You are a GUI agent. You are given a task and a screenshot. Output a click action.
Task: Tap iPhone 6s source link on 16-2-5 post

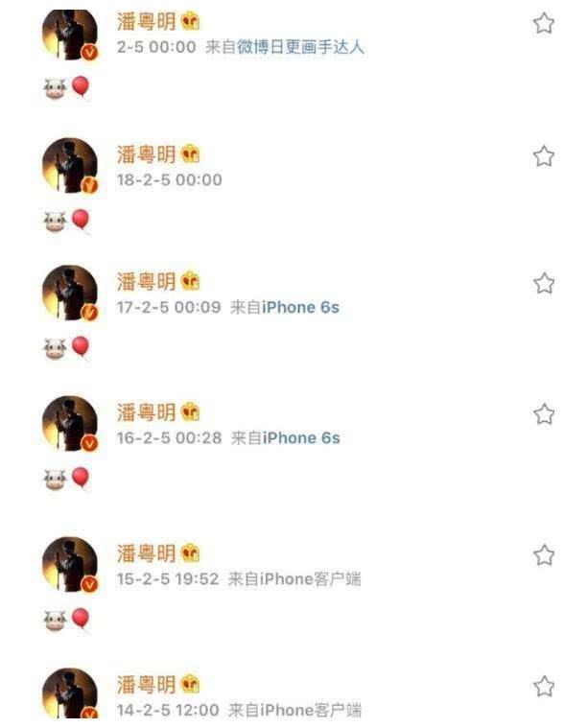coord(301,437)
